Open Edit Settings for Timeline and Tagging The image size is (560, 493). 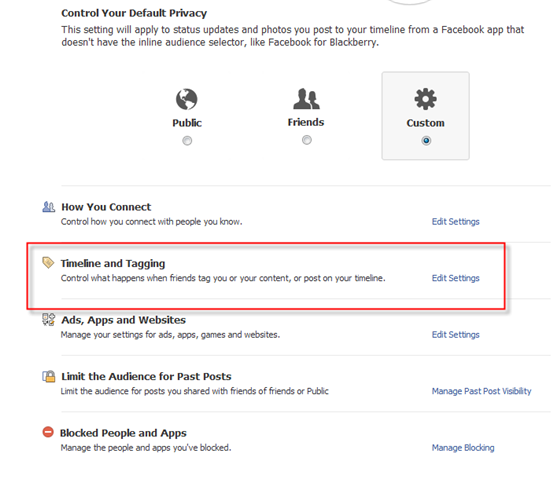(x=455, y=278)
